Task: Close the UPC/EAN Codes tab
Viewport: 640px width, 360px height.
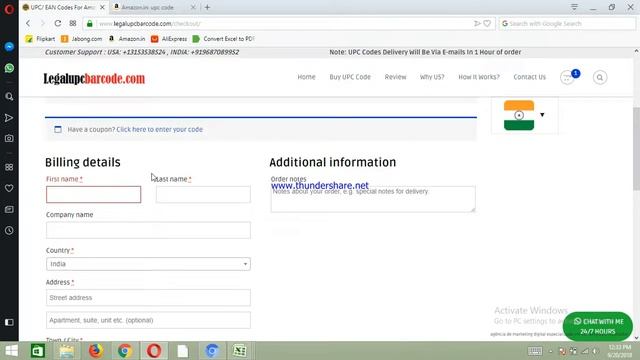Action: tap(102, 7)
